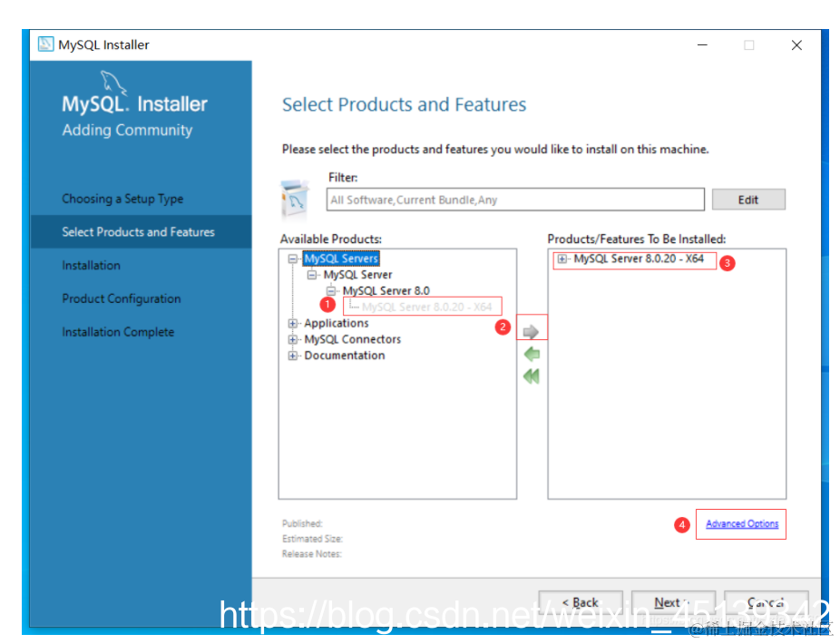Image resolution: width=840 pixels, height=644 pixels.
Task: Click the gray add-product right arrow
Action: [x=531, y=332]
